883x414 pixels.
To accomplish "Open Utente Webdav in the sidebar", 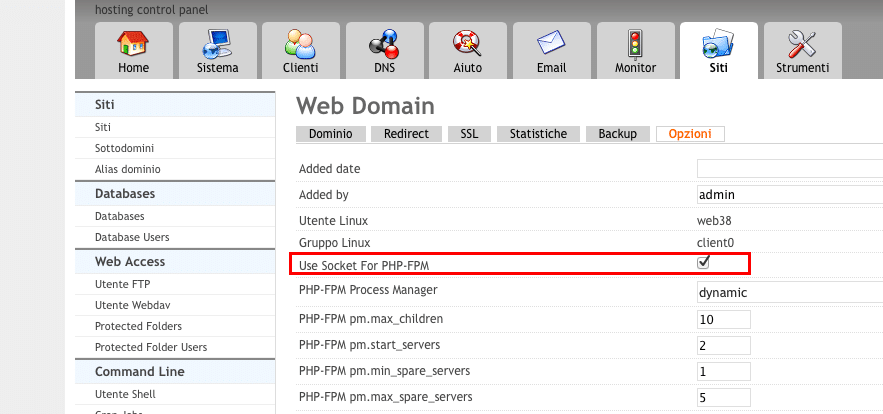I will pyautogui.click(x=133, y=305).
